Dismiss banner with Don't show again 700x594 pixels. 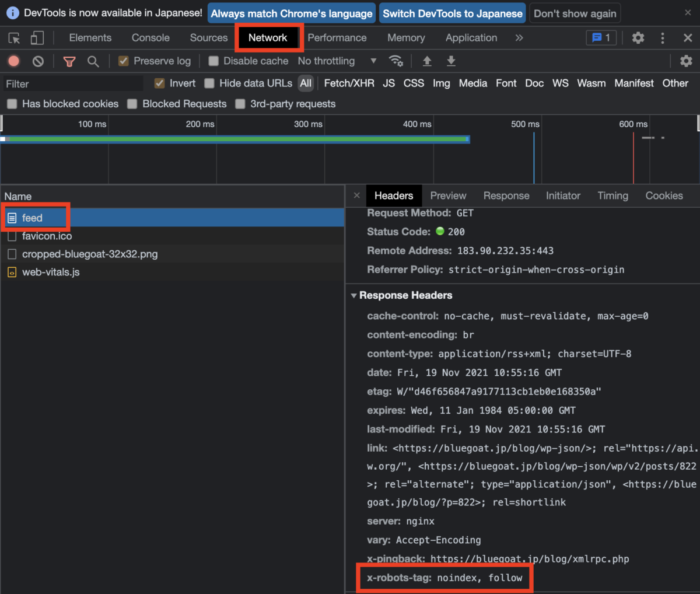[575, 13]
